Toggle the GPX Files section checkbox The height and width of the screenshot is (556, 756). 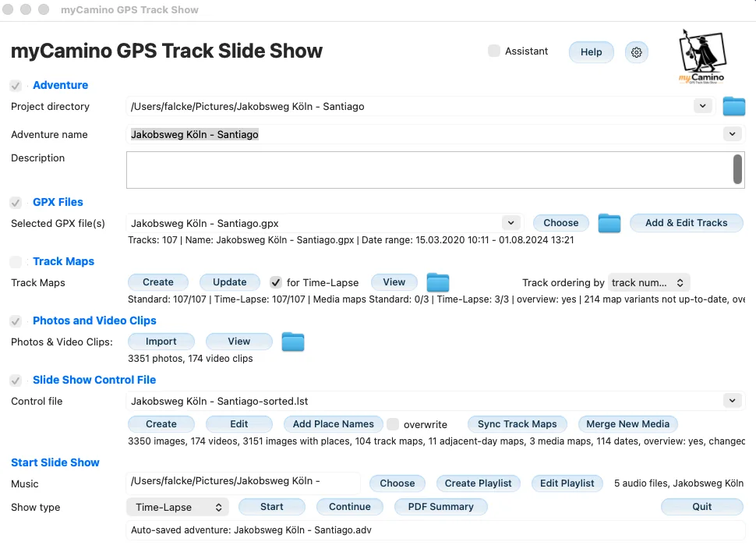(16, 203)
